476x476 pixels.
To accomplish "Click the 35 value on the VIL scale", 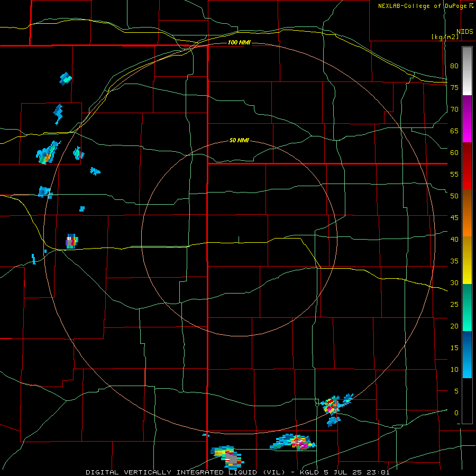I will click(x=454, y=261).
